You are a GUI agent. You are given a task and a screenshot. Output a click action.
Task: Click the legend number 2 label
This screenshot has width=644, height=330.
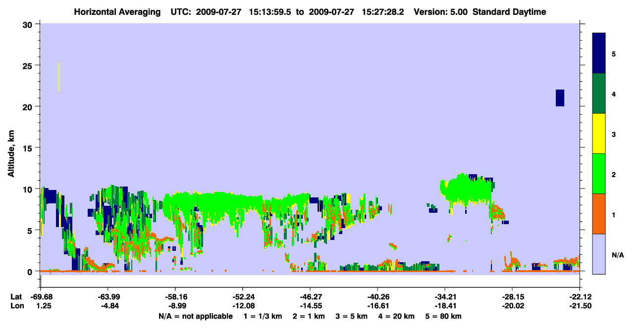point(614,174)
